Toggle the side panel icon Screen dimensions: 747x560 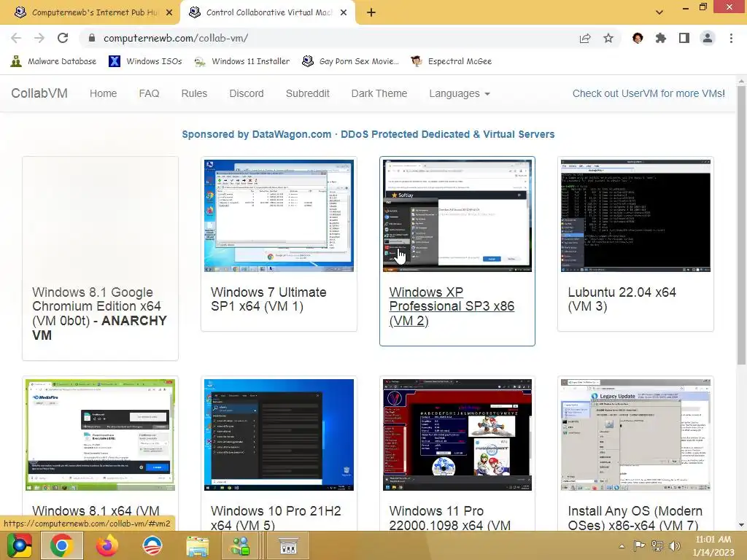click(x=684, y=38)
